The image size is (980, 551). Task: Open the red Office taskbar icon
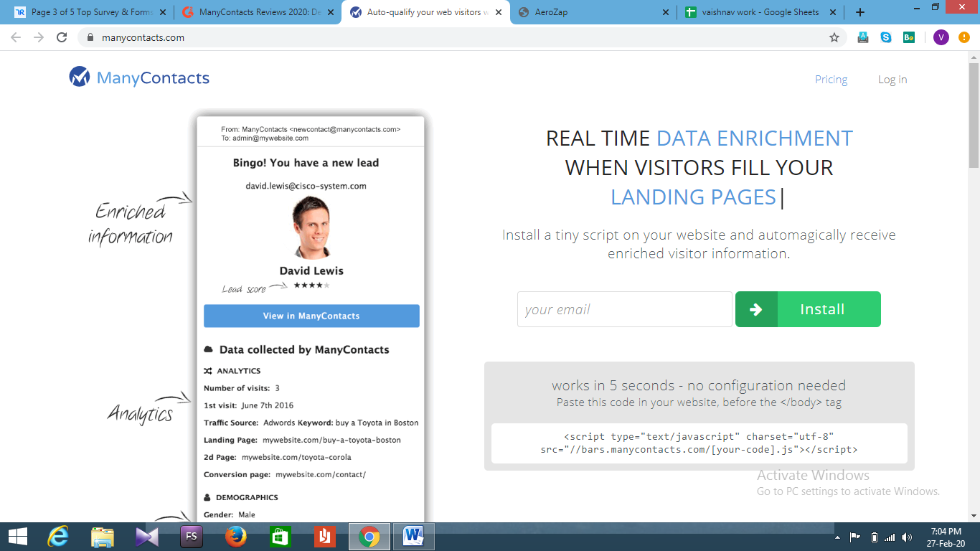click(x=324, y=537)
